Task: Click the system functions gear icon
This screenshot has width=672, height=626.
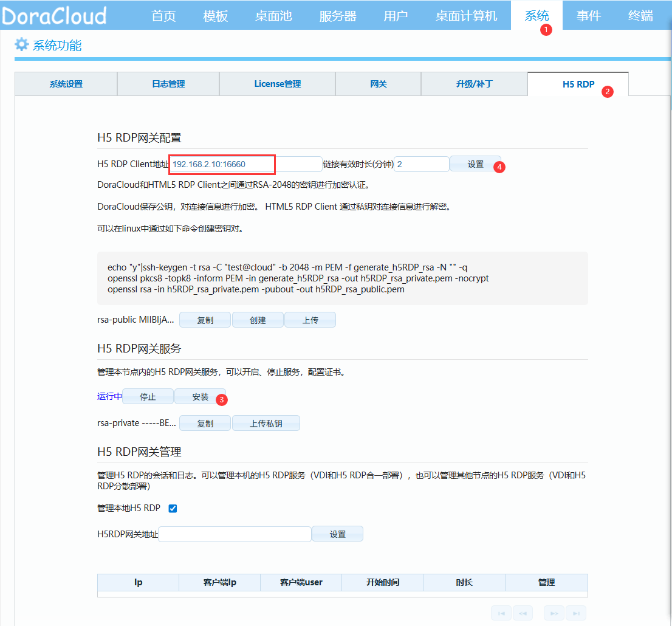Action: [22, 44]
